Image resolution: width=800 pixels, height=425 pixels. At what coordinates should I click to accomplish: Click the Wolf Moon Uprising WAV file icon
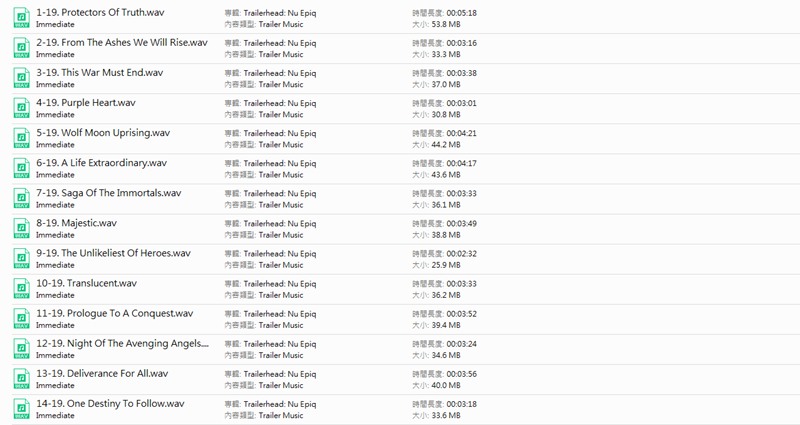(21, 138)
